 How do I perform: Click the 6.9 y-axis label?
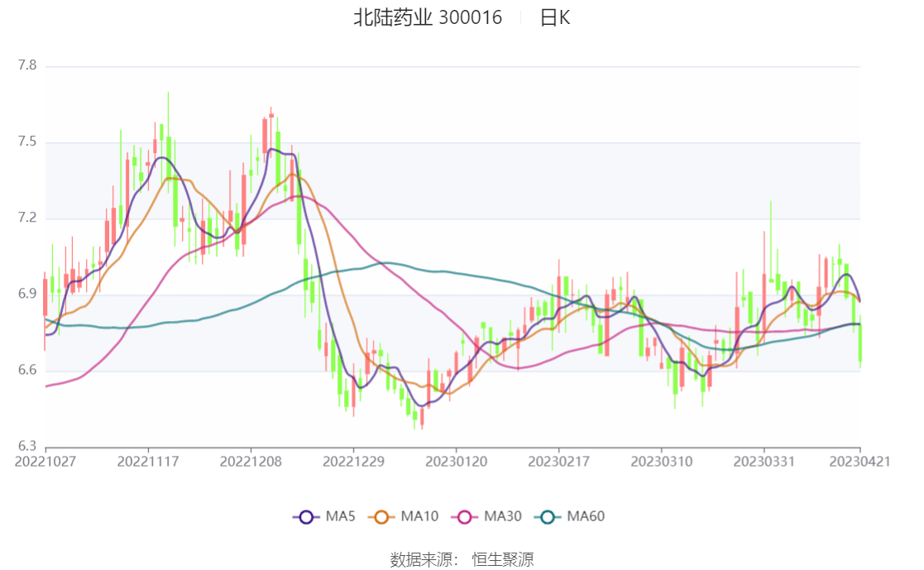click(27, 294)
